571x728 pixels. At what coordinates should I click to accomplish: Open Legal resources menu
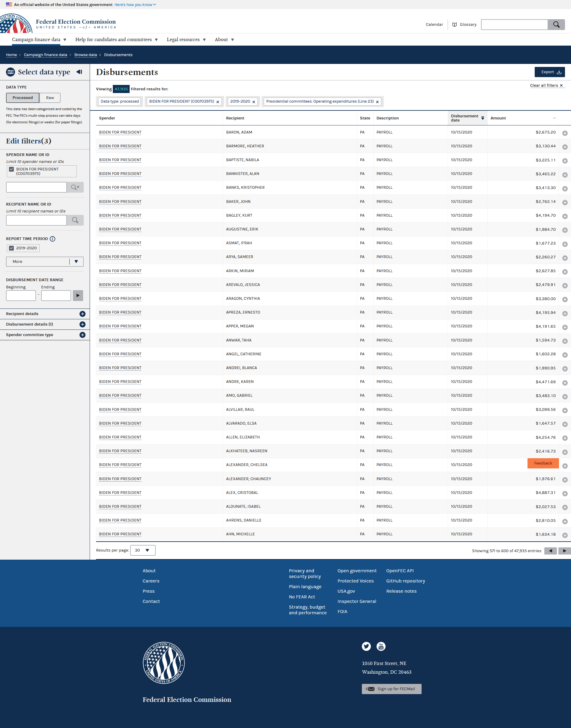(x=186, y=39)
